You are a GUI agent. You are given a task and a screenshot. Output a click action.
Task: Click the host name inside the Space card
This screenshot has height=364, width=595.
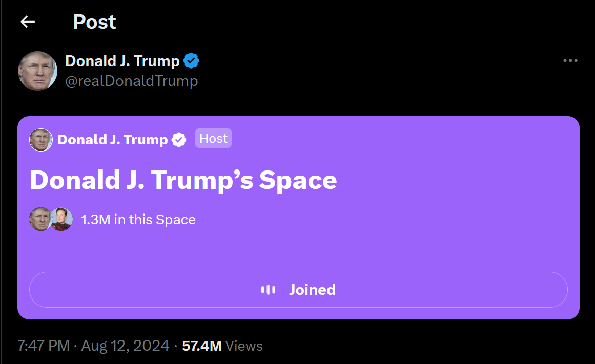click(x=112, y=139)
